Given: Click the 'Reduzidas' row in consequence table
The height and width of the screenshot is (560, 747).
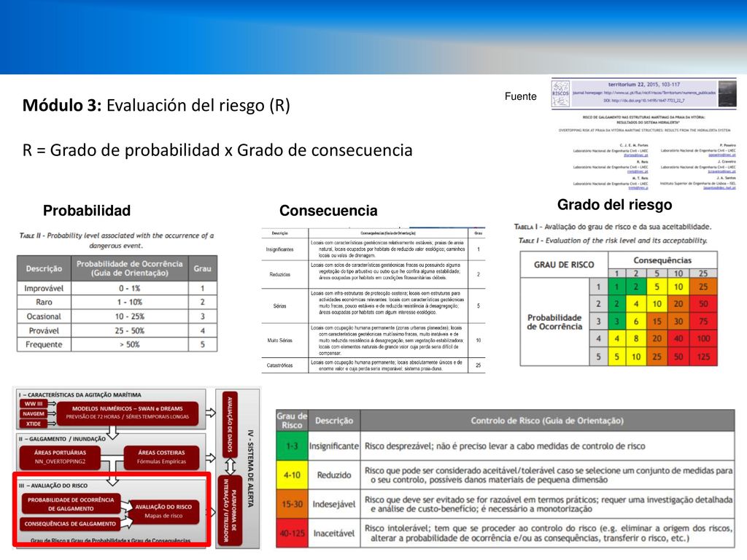Looking at the screenshot, I should tap(373, 274).
